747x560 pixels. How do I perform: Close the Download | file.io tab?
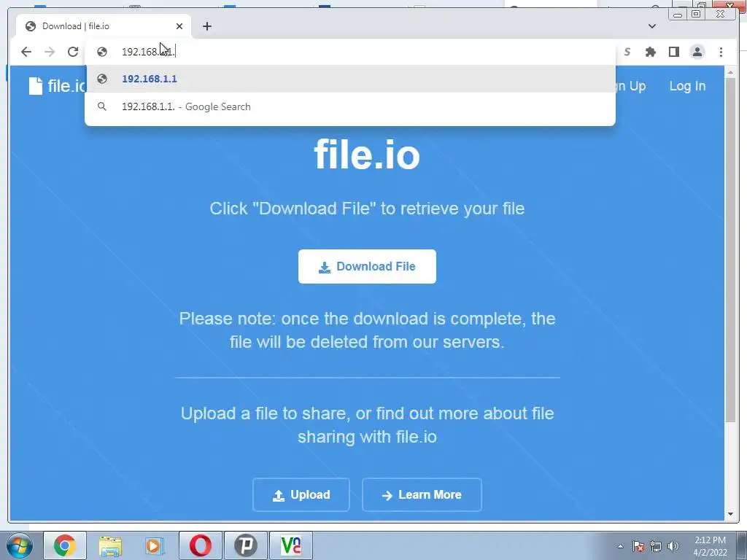coord(179,26)
